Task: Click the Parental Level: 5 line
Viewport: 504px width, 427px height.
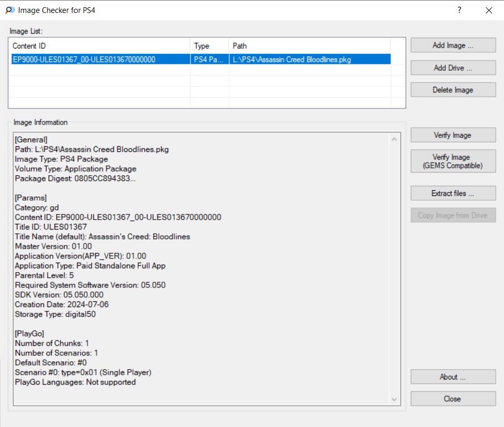Action: [x=45, y=276]
